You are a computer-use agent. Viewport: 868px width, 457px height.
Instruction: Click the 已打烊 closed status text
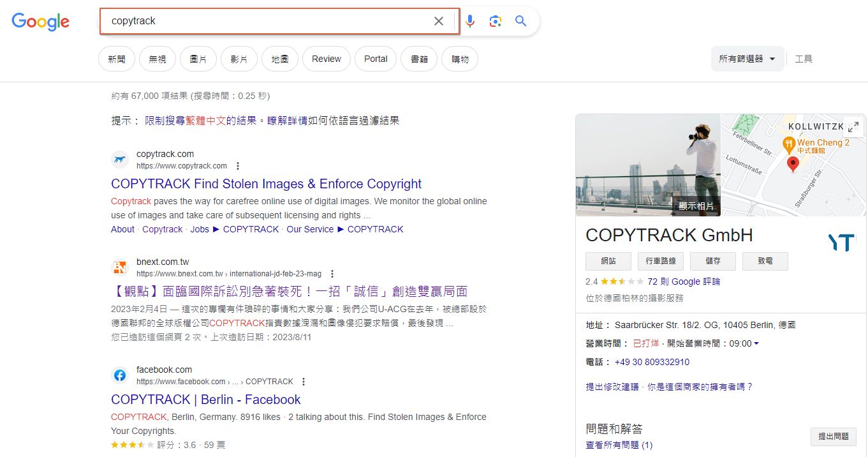(x=645, y=343)
